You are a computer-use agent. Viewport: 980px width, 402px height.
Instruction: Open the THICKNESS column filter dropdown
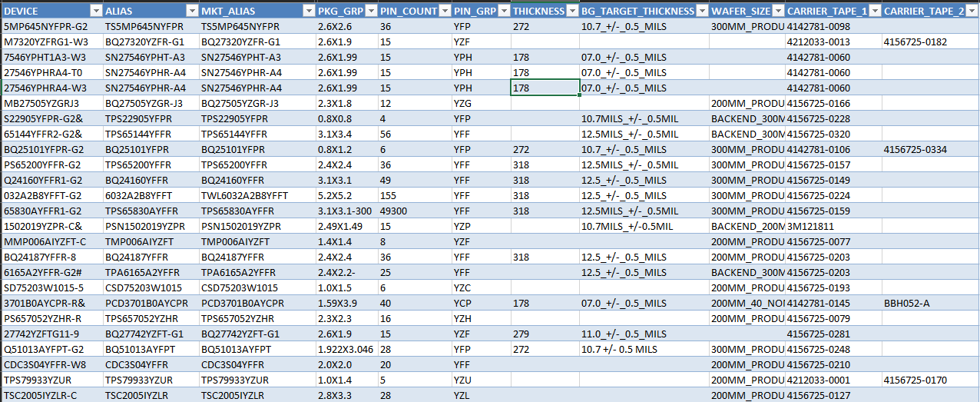click(571, 11)
